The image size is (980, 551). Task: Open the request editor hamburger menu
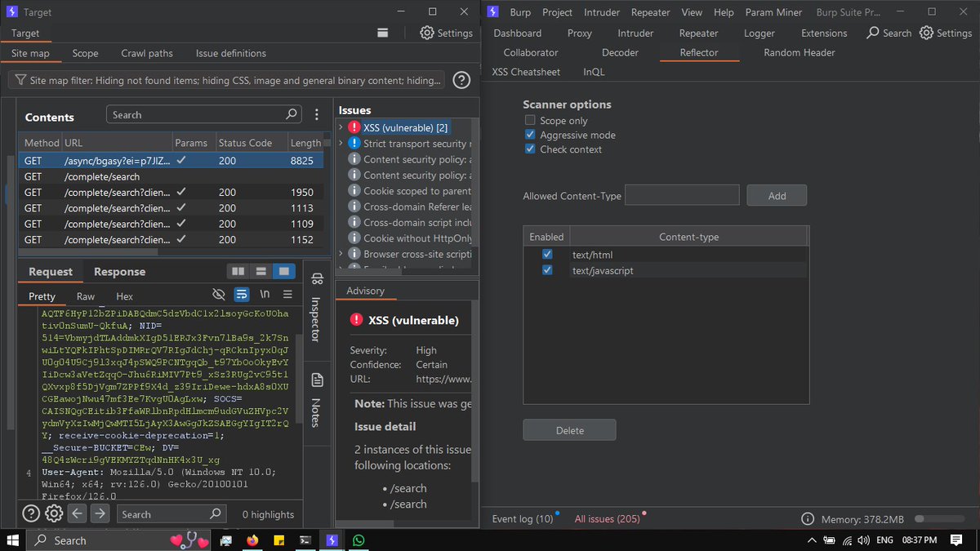click(x=287, y=294)
